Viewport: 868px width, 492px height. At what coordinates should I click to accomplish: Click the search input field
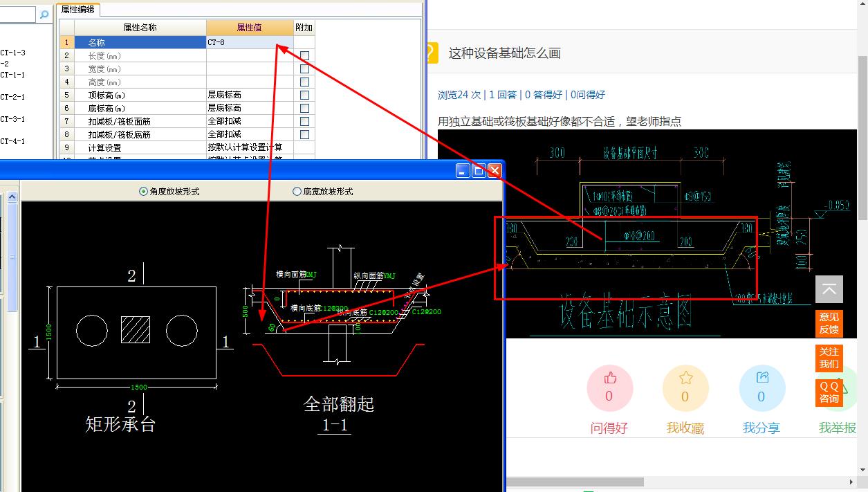click(x=18, y=14)
